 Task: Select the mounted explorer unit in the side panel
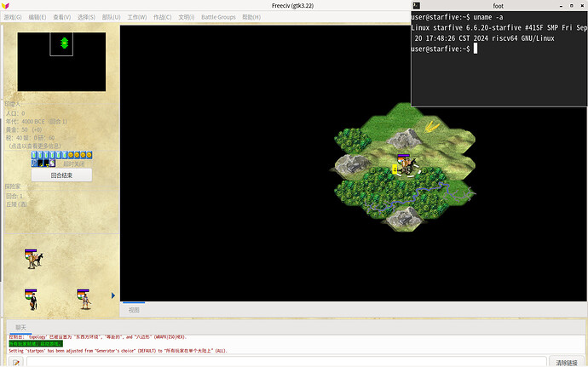pos(34,258)
